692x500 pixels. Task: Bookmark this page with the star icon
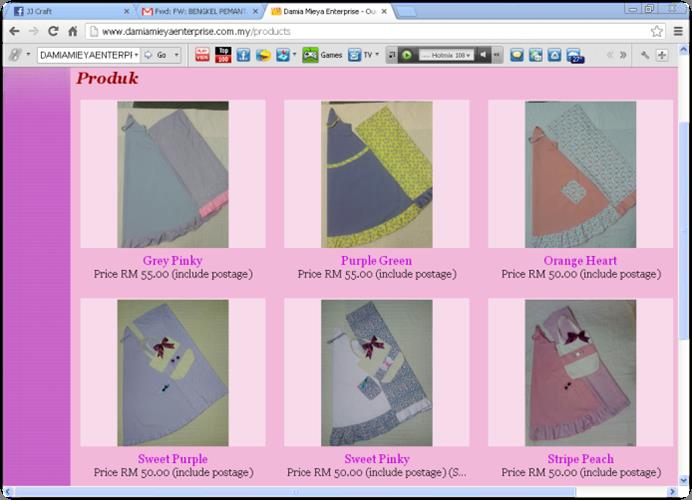coord(657,31)
